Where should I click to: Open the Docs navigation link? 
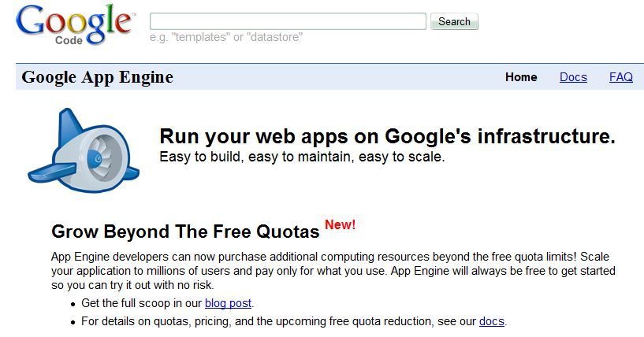573,77
